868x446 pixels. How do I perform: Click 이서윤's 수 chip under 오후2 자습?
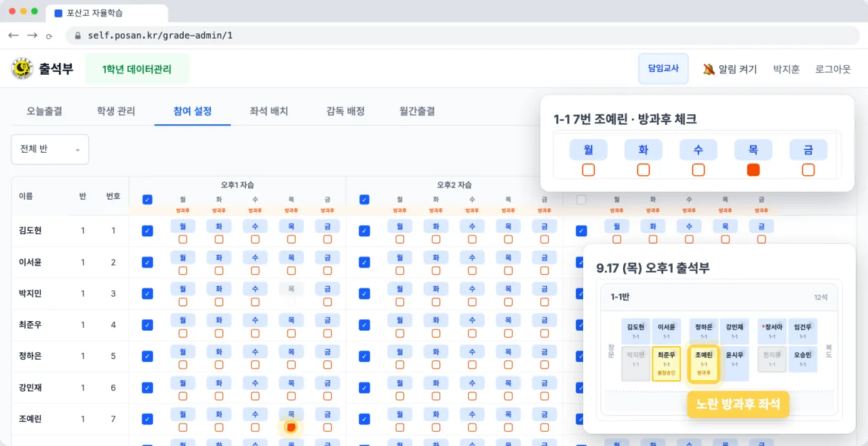[472, 258]
